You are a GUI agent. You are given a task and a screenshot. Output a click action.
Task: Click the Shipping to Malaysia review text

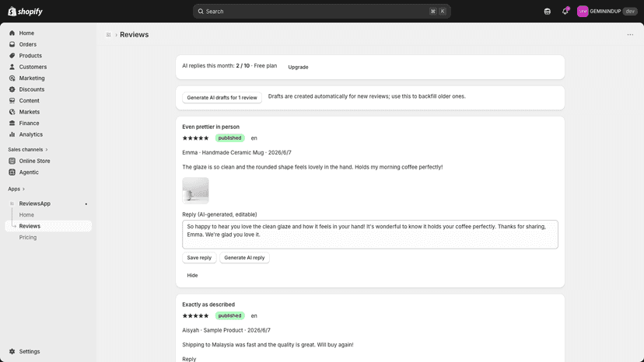(x=268, y=345)
